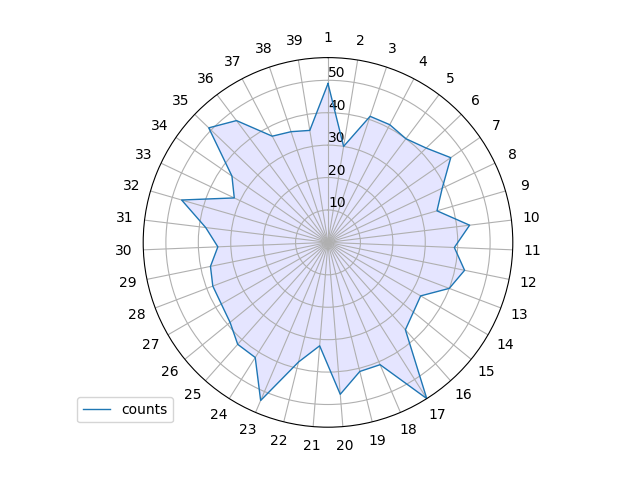Screen dimensions: 640x480
Task: Click angular axis label 34
Action: 159,125
